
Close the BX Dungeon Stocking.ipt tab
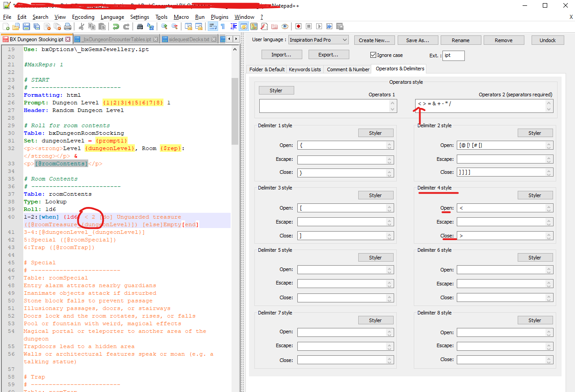point(68,39)
